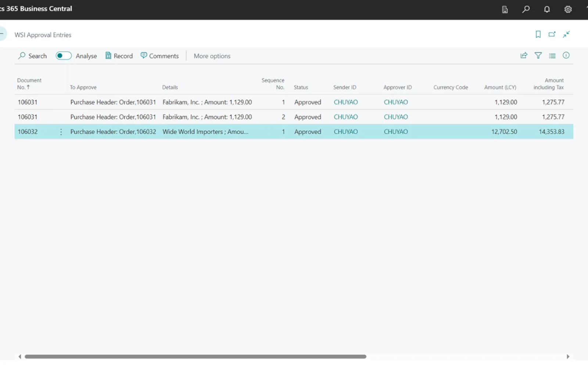This screenshot has width=588, height=368.
Task: Click More options
Action: [x=212, y=56]
